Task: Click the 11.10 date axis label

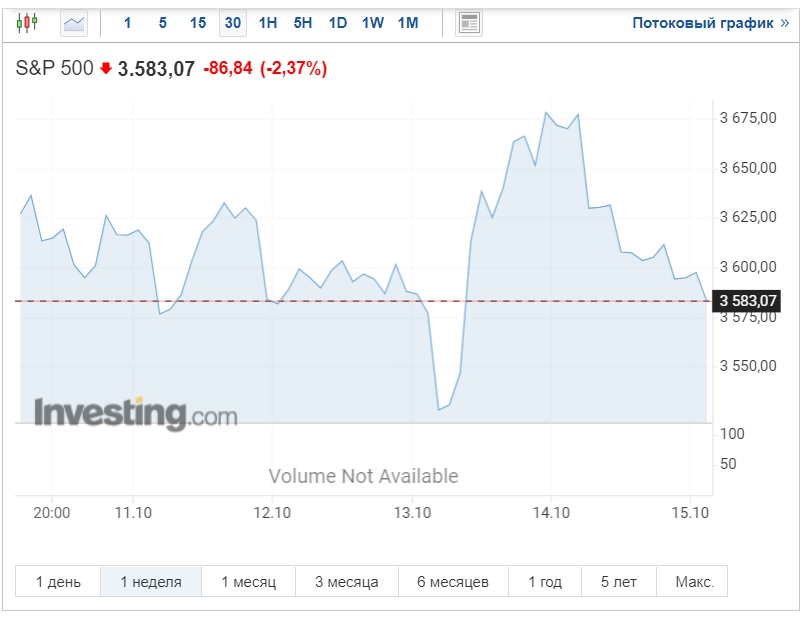Action: pos(133,513)
